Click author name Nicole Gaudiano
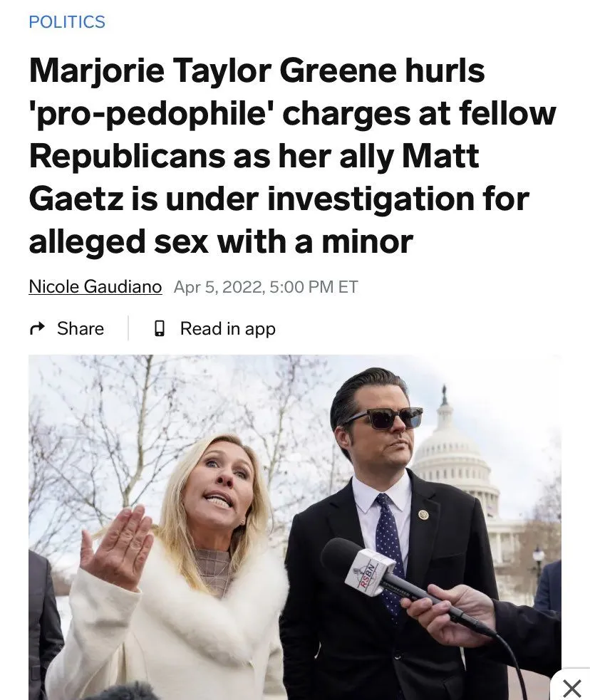590x700 pixels. click(95, 286)
